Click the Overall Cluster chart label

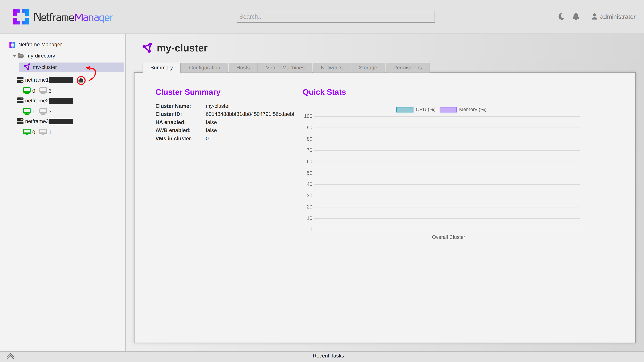pyautogui.click(x=448, y=237)
